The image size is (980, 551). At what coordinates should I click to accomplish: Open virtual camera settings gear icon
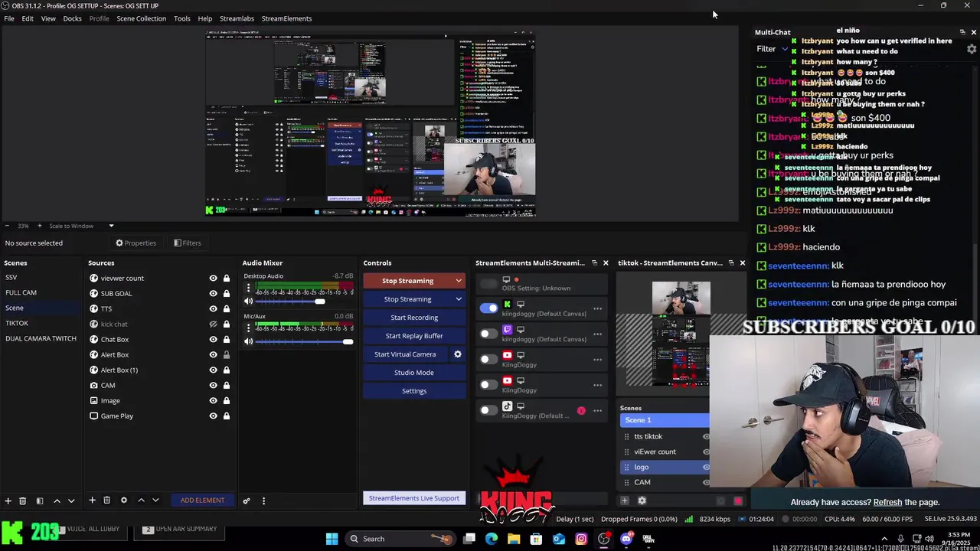pyautogui.click(x=458, y=354)
